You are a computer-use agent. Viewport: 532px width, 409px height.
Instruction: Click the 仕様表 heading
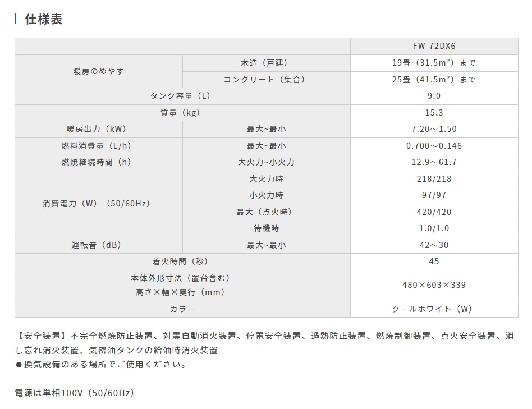point(43,19)
